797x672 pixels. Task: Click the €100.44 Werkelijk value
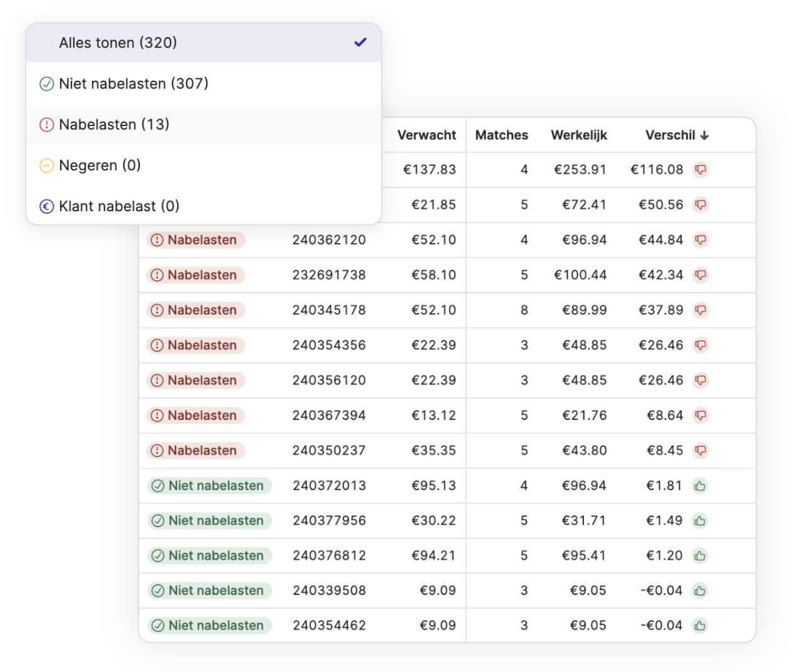click(x=580, y=275)
